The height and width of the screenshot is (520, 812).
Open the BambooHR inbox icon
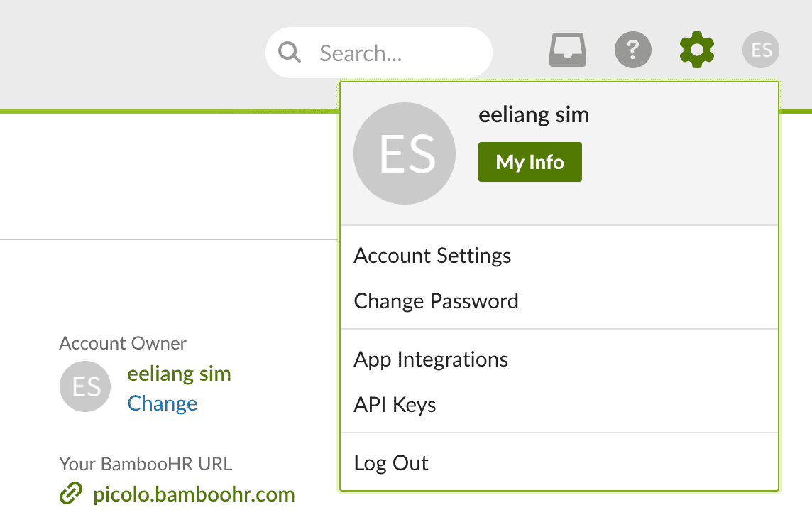567,50
